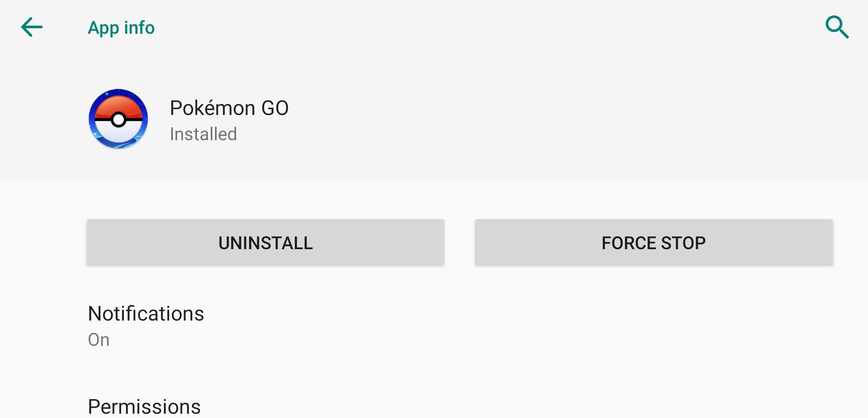This screenshot has width=868, height=418.
Task: Click the Pokémon GO Poké Ball icon
Action: click(118, 119)
